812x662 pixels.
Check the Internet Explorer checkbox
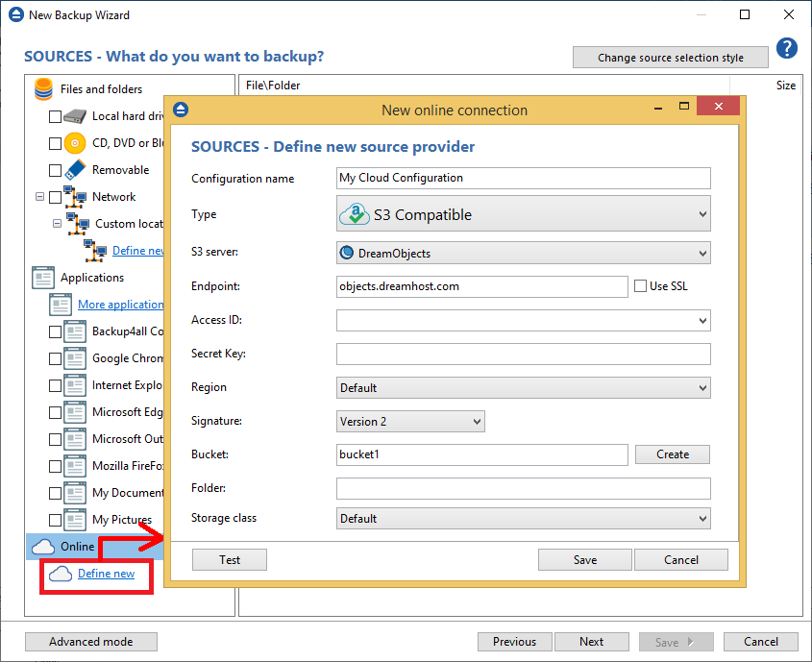[x=56, y=385]
